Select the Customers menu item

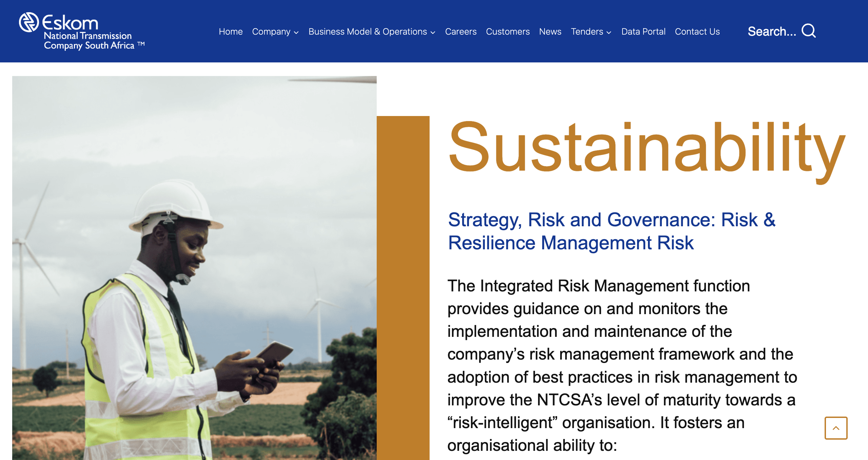508,32
